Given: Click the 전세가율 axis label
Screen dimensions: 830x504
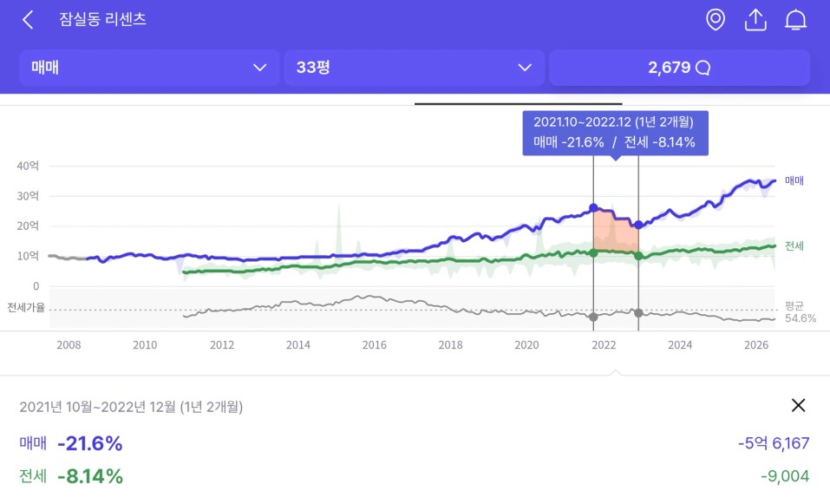Looking at the screenshot, I should point(26,308).
